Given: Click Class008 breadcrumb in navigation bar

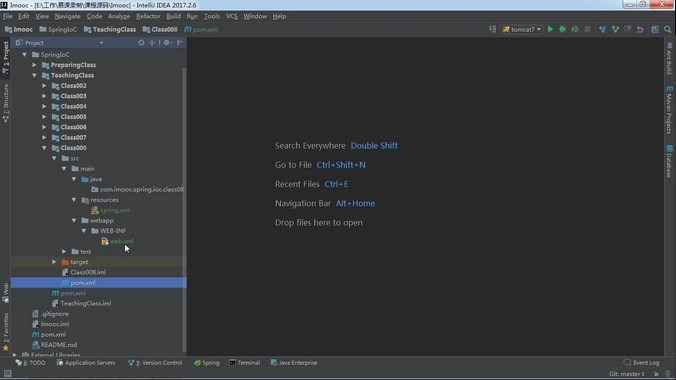Looking at the screenshot, I should coord(160,29).
